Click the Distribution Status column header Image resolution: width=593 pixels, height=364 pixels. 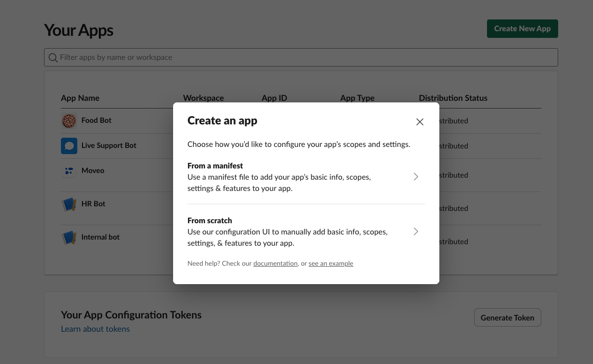(453, 98)
